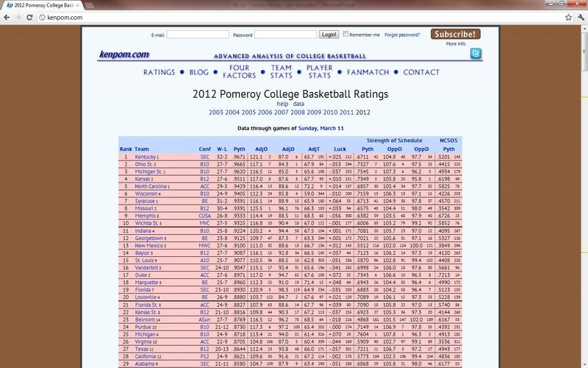Screen dimensions: 588x368
Task: Click the data link under the title
Action: pos(298,104)
